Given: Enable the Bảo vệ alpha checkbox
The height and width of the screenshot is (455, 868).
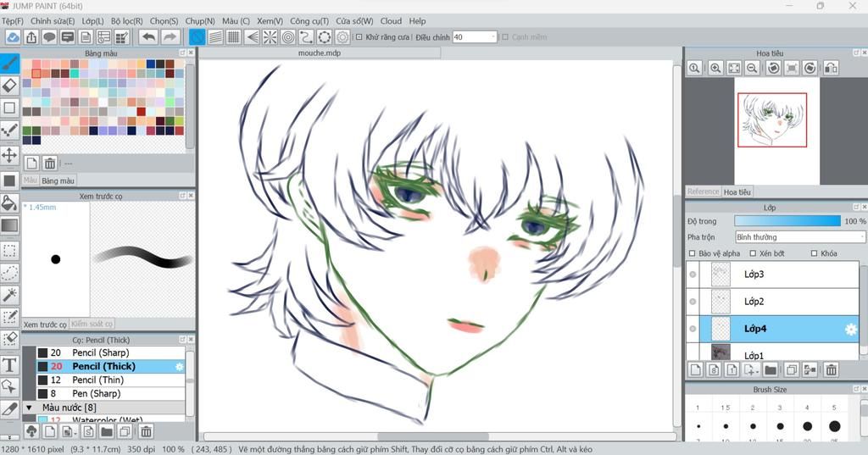Looking at the screenshot, I should point(693,253).
